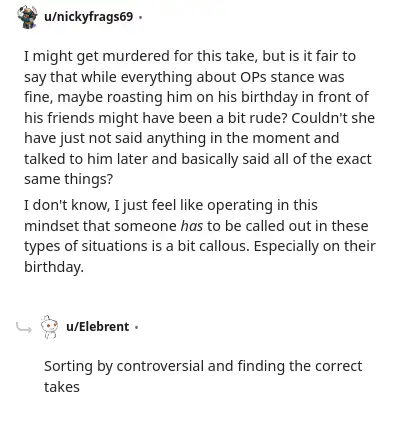Click the word "controversial" in the reply

pos(160,366)
